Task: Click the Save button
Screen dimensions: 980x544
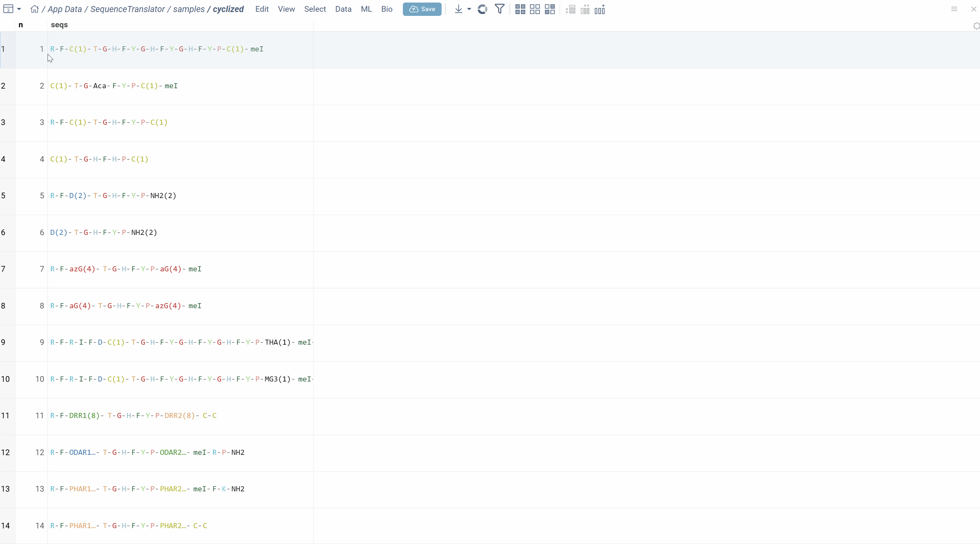Action: click(422, 9)
